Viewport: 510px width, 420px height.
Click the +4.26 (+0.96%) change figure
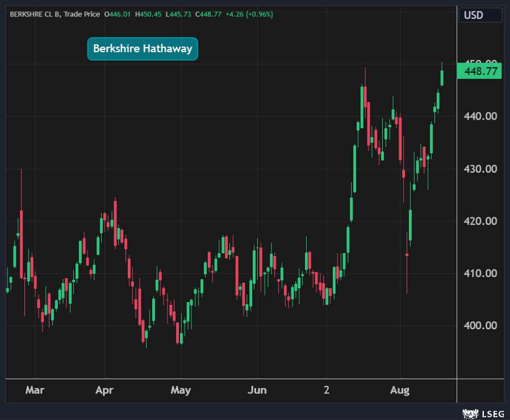point(248,14)
